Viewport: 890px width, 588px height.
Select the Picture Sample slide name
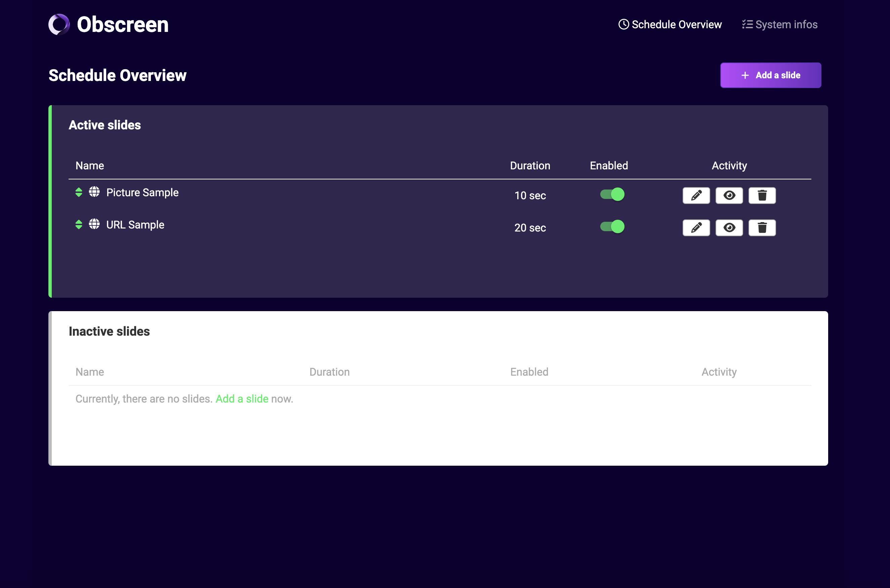coord(142,193)
